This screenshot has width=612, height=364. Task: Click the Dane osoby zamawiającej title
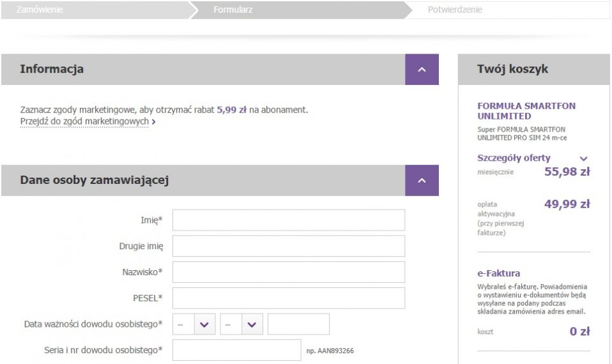[94, 181]
